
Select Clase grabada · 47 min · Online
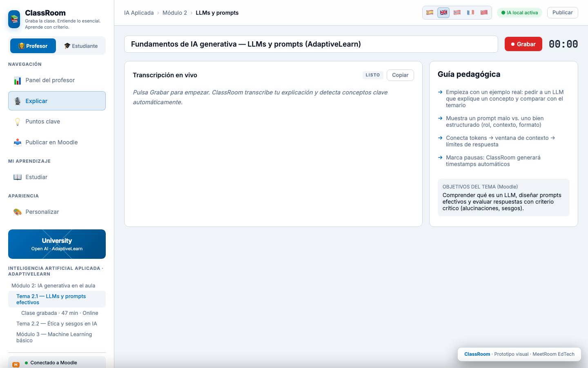(x=60, y=313)
